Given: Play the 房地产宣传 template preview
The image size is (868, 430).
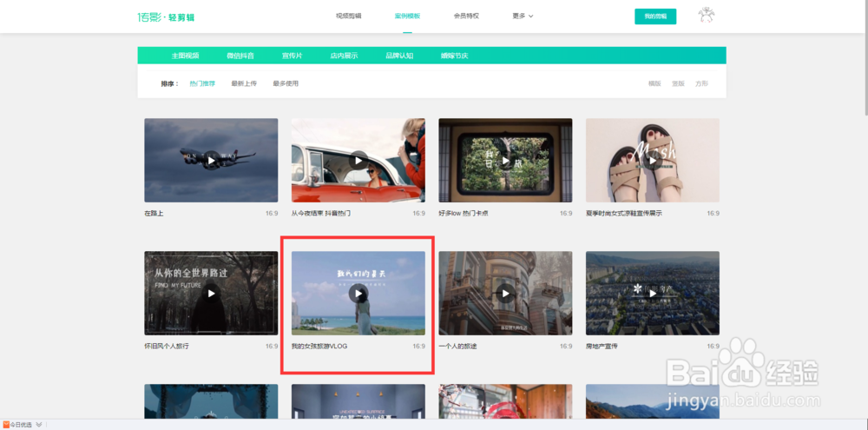Looking at the screenshot, I should pos(653,293).
